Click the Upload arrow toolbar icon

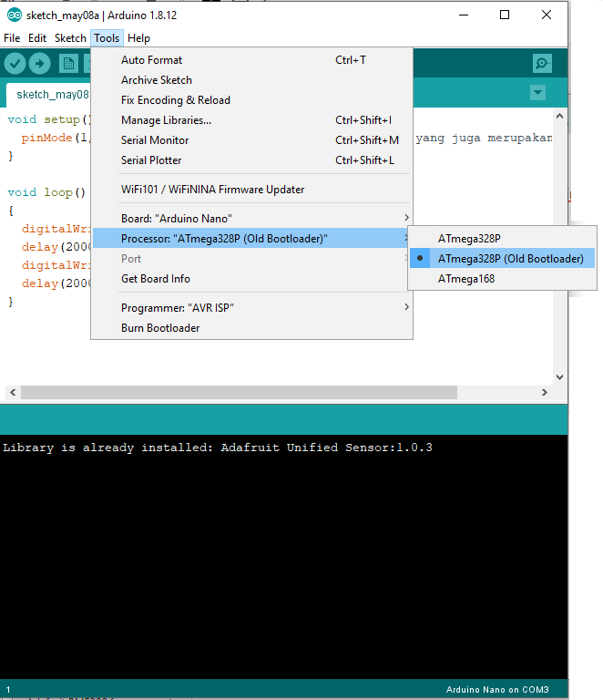pos(40,64)
